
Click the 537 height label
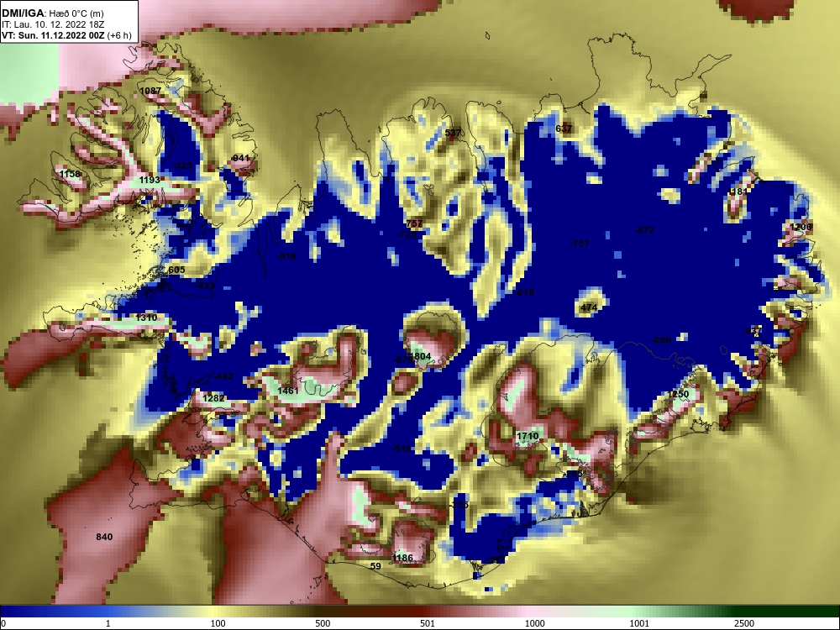click(x=453, y=133)
